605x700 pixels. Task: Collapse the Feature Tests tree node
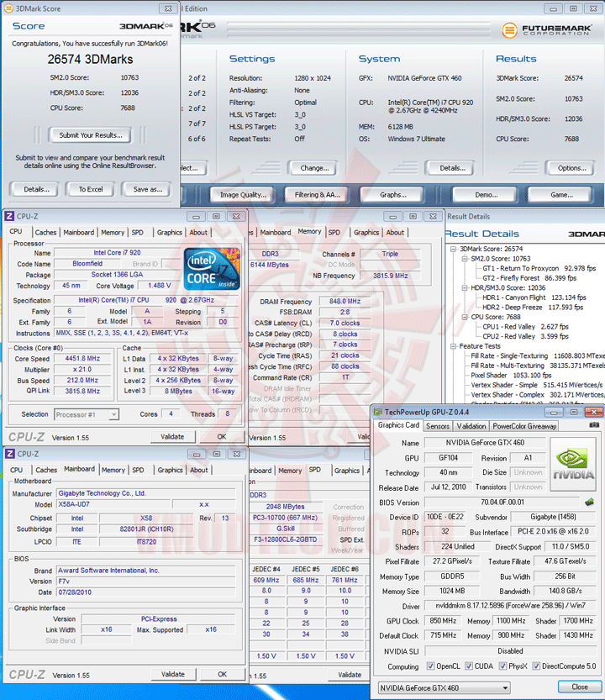pos(453,346)
